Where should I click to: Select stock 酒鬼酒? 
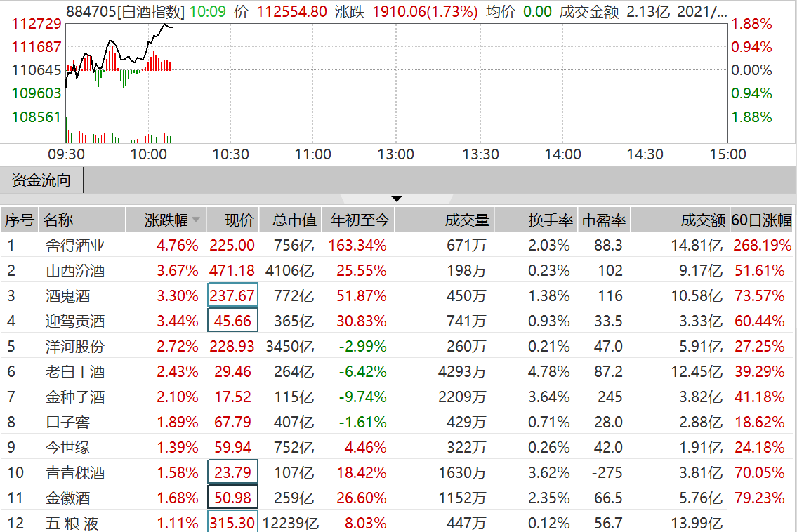[67, 296]
